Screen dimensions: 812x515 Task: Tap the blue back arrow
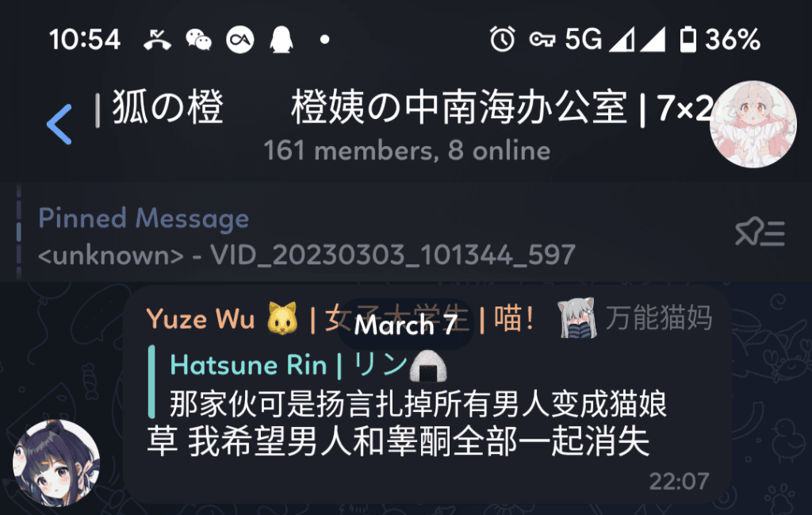click(59, 125)
